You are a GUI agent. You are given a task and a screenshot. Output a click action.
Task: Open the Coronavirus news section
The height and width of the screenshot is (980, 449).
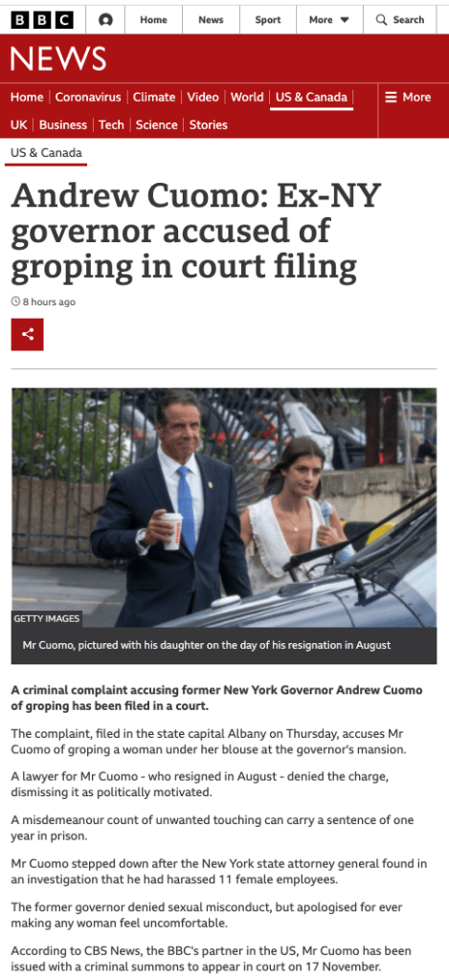pyautogui.click(x=88, y=97)
